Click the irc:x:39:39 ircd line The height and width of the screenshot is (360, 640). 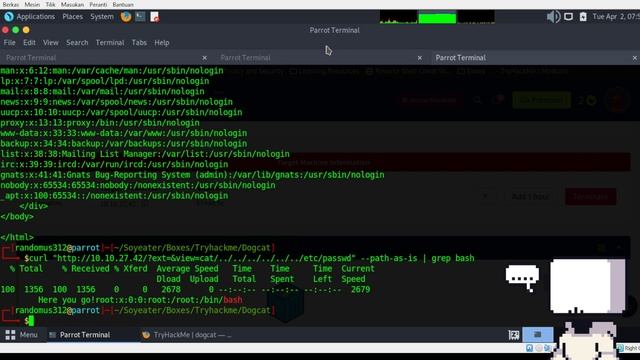114,164
